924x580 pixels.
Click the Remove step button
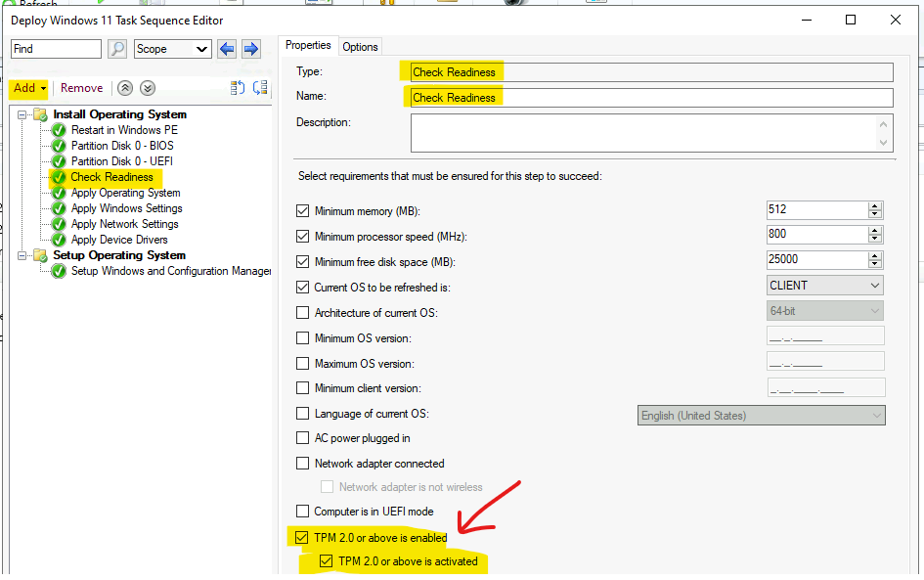click(82, 88)
